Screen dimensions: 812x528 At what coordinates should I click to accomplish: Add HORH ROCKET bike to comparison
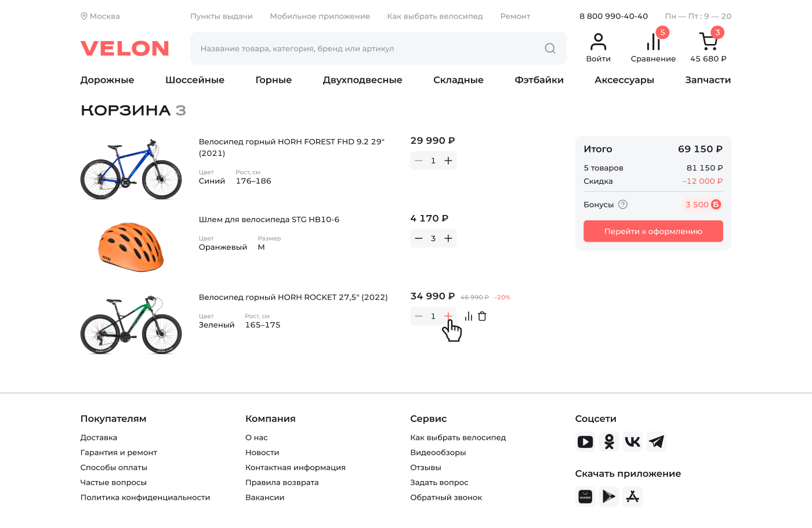(469, 316)
